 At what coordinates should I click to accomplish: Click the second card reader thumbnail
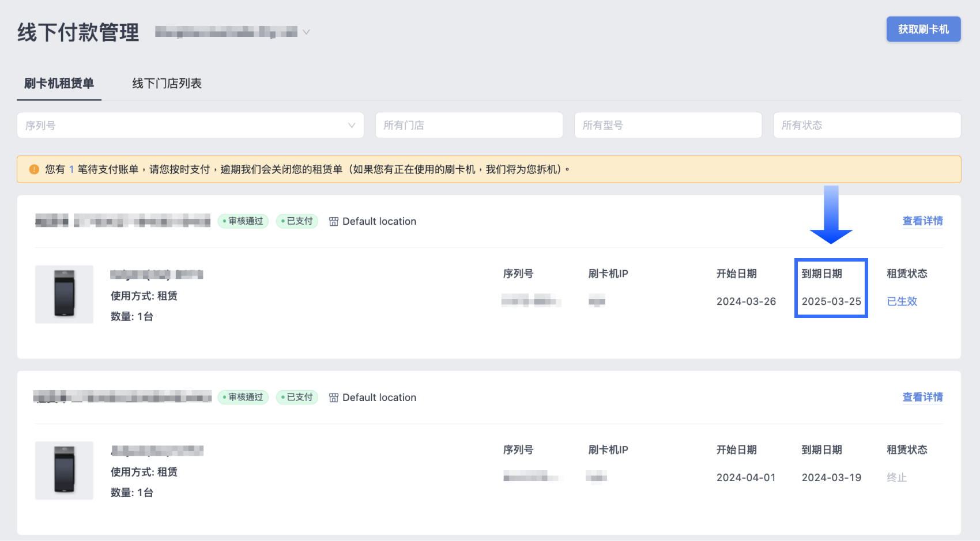[64, 471]
